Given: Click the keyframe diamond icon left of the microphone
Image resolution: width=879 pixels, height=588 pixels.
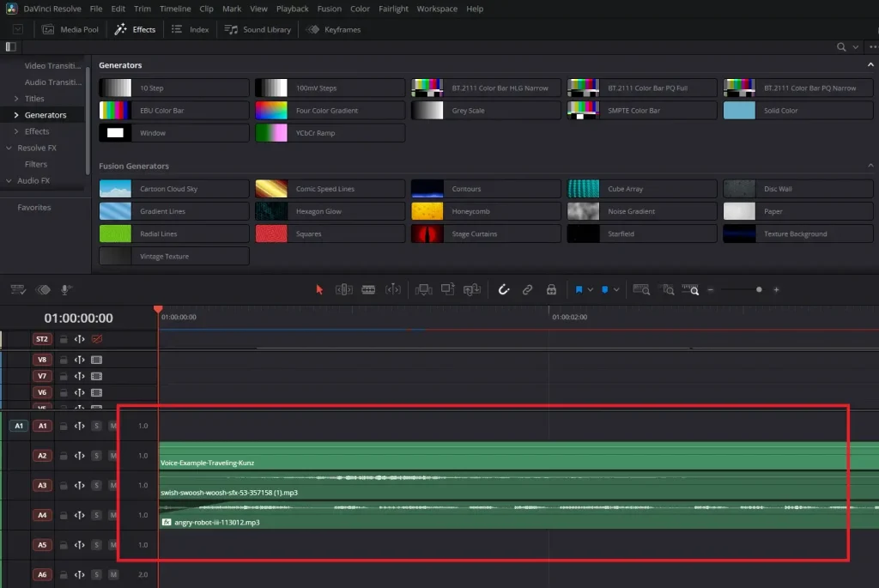Looking at the screenshot, I should [x=43, y=290].
